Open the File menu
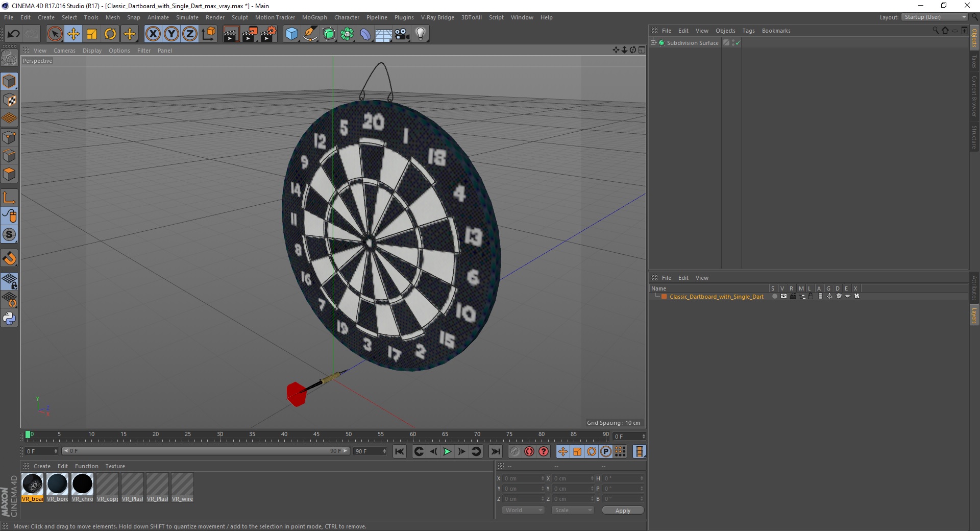Viewport: 980px width, 531px height. click(9, 17)
